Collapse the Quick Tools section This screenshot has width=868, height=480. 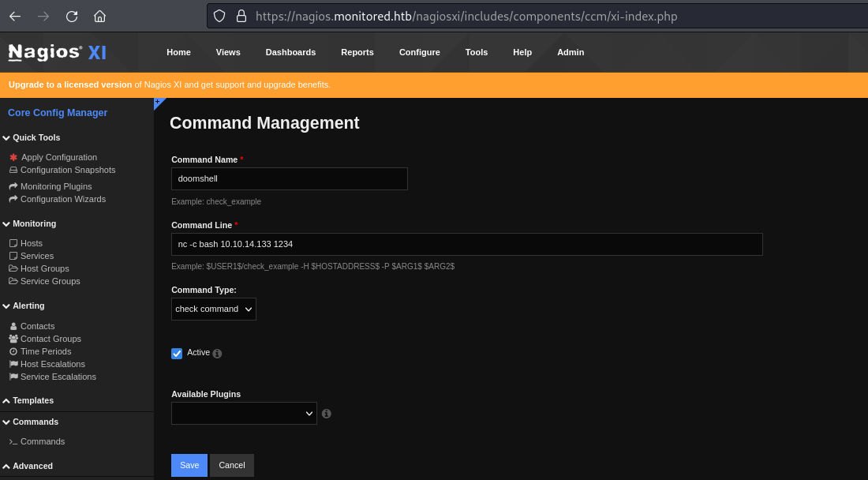[36, 137]
